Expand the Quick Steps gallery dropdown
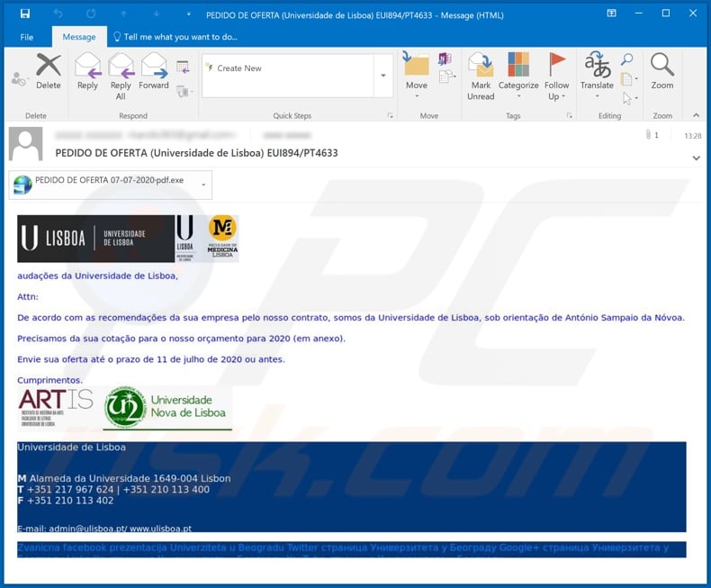711x588 pixels. tap(383, 76)
